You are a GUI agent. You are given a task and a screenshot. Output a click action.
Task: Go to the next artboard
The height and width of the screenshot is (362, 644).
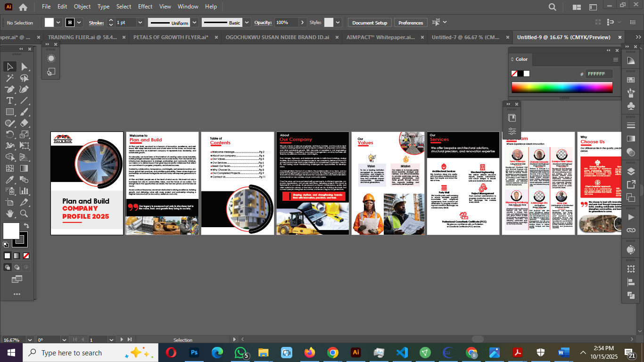coord(122,339)
